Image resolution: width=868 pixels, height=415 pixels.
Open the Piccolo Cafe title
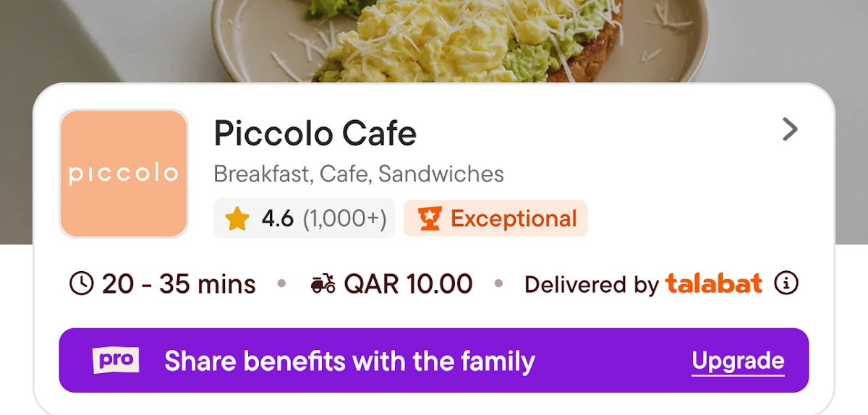click(315, 133)
